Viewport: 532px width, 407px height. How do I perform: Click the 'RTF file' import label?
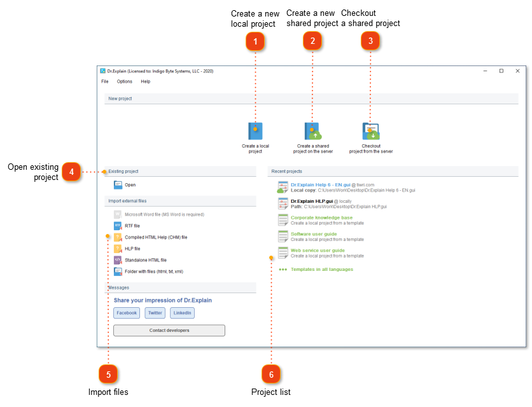(132, 226)
